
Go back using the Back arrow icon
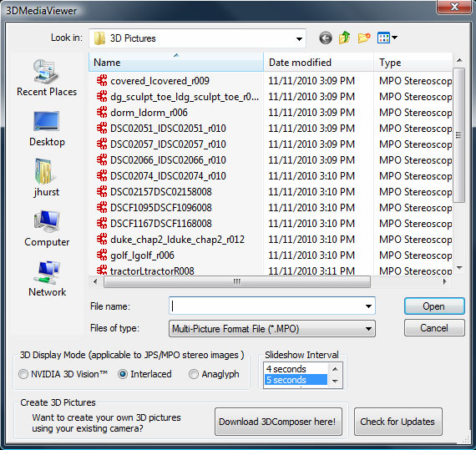point(326,38)
